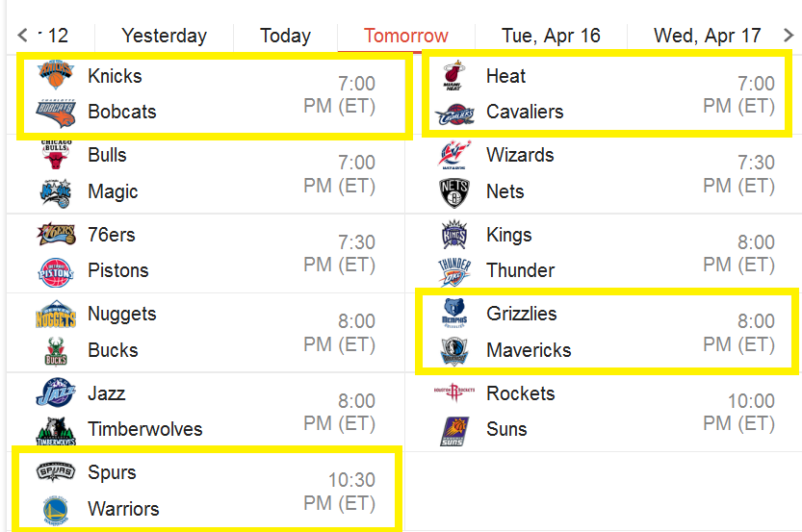Select the Timberwolves logo
Image resolution: width=802 pixels, height=532 pixels.
pos(56,431)
